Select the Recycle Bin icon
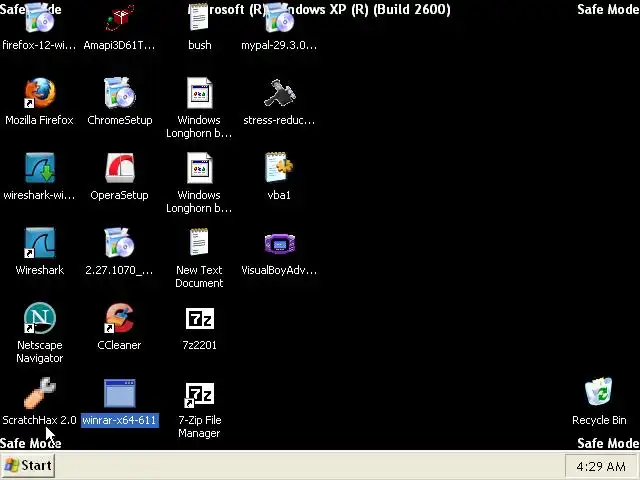640x480 pixels. [x=599, y=392]
